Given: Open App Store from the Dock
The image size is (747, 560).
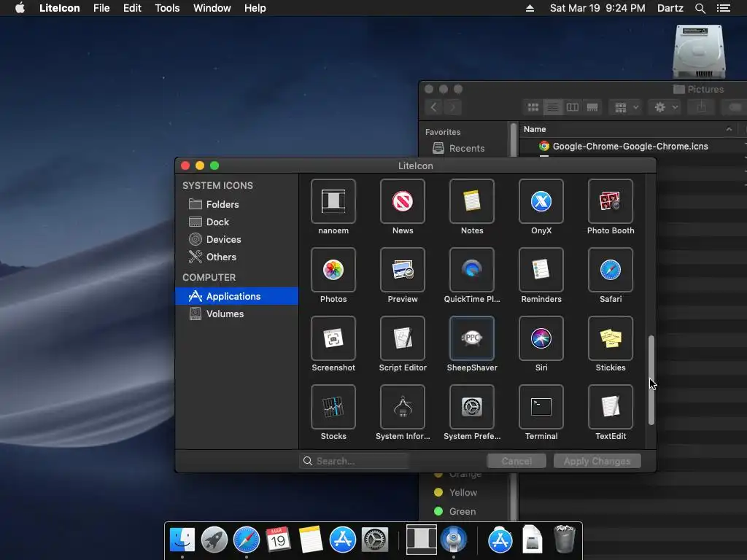Looking at the screenshot, I should (x=343, y=540).
